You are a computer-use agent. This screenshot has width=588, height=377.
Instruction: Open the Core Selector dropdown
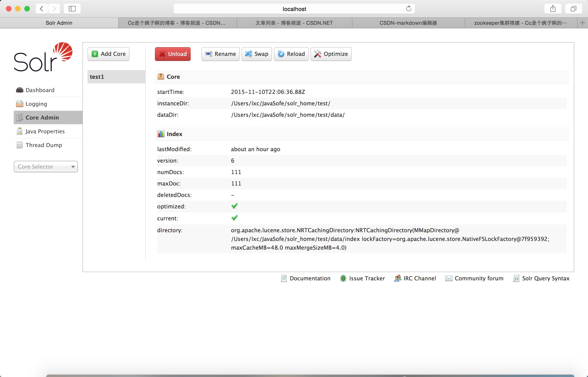[46, 167]
